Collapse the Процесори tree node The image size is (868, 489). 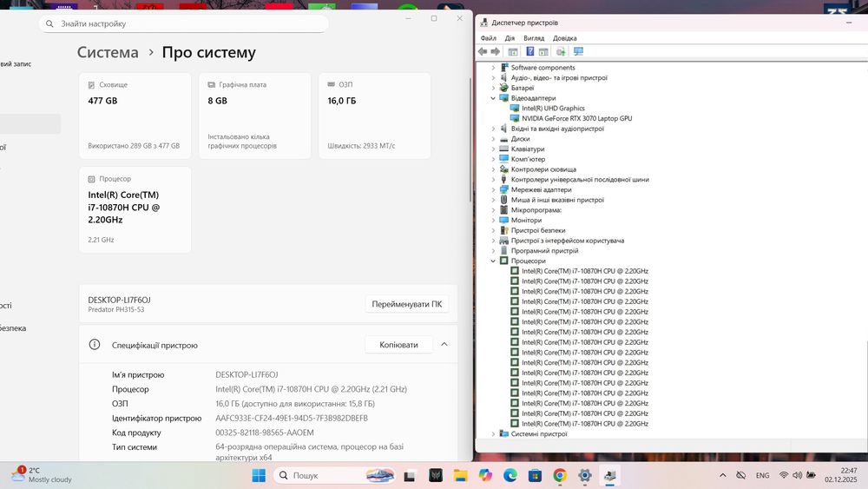pos(493,261)
